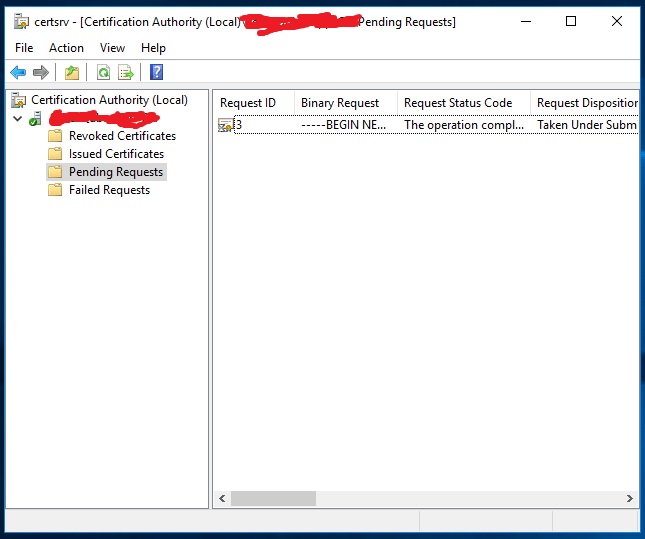Click the Export List toolbar icon
This screenshot has height=539, width=645.
tap(126, 72)
